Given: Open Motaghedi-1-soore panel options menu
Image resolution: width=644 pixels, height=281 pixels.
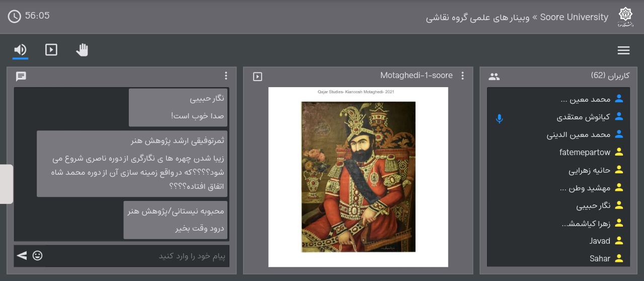Looking at the screenshot, I should pyautogui.click(x=463, y=76).
